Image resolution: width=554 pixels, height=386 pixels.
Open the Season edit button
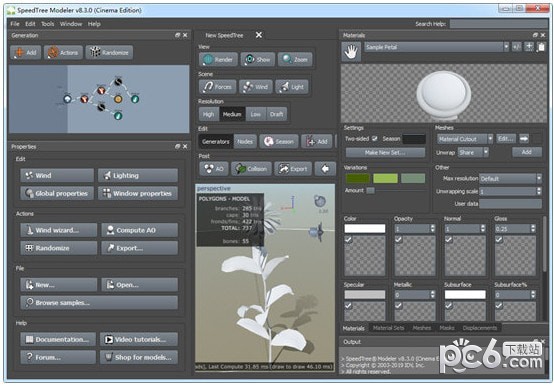pyautogui.click(x=279, y=142)
